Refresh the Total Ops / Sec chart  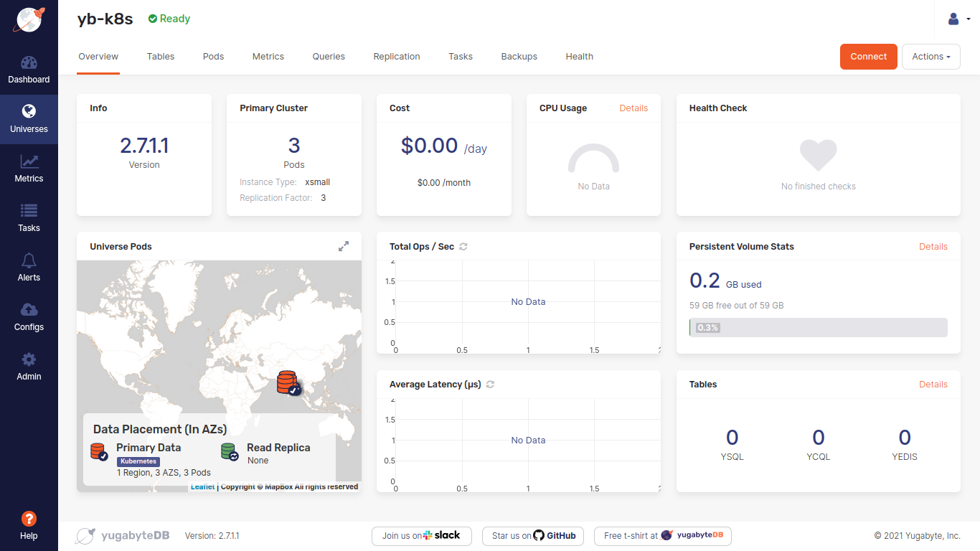[x=463, y=247]
